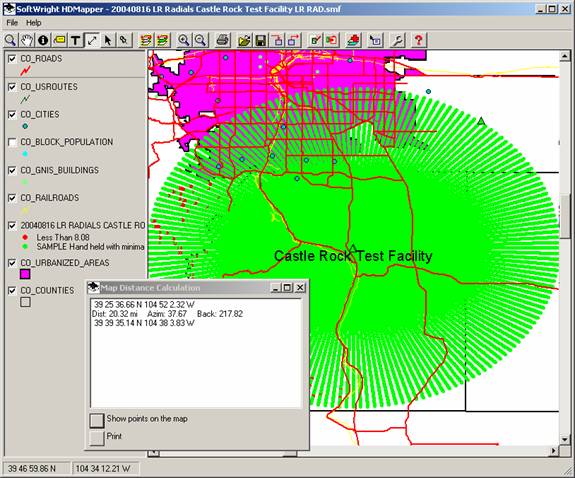Open the Help menu
This screenshot has width=575, height=478.
pos(33,23)
